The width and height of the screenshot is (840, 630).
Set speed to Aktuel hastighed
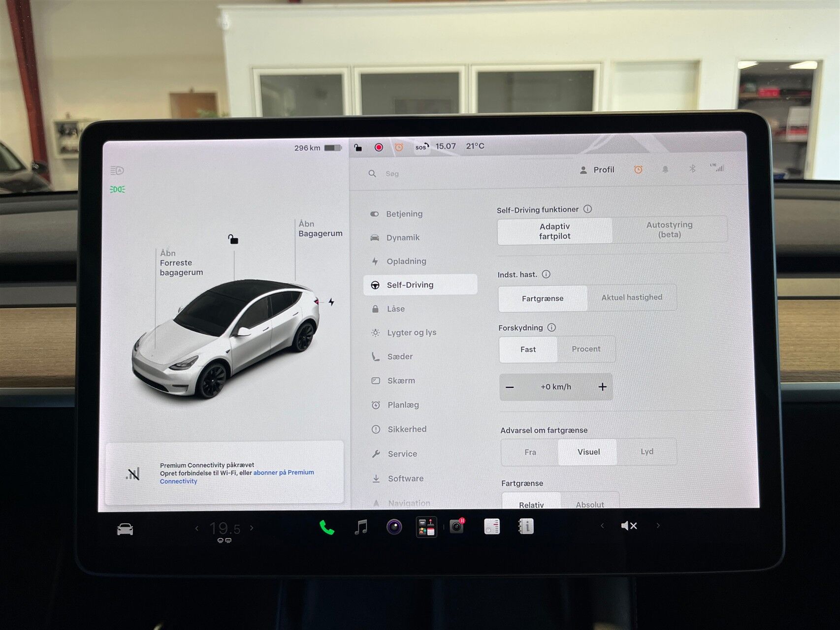632,297
